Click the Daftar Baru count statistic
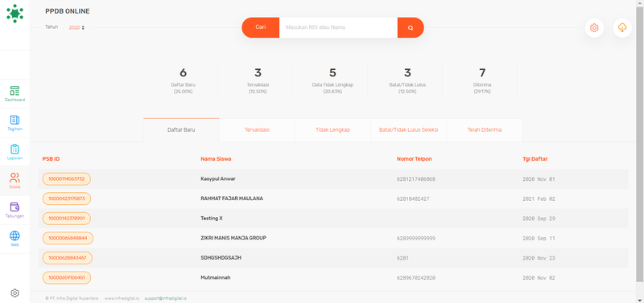 click(x=184, y=80)
